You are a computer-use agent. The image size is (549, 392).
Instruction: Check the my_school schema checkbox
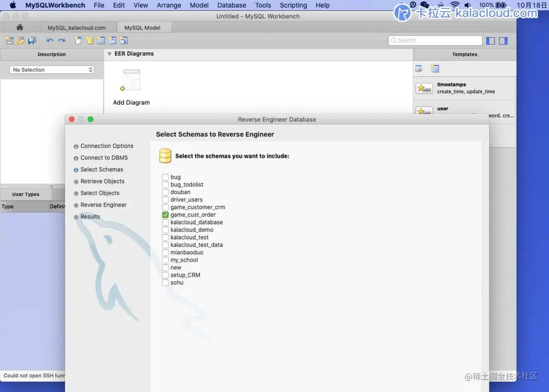click(165, 260)
